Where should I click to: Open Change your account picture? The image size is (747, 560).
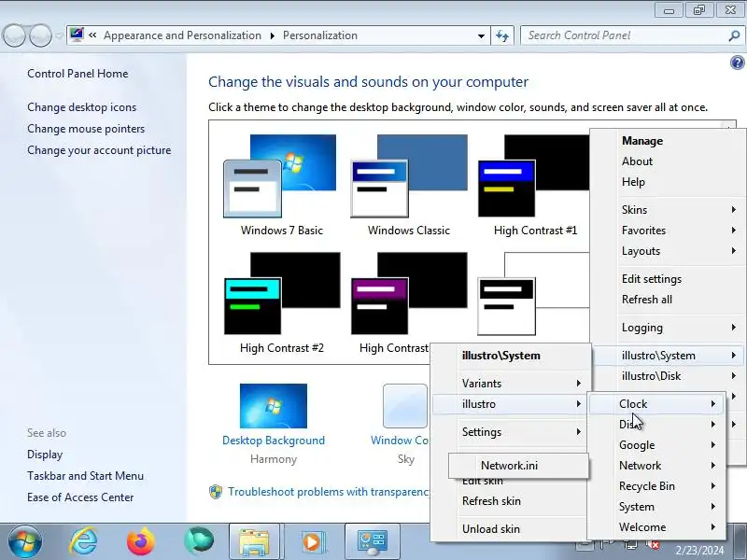click(x=99, y=150)
